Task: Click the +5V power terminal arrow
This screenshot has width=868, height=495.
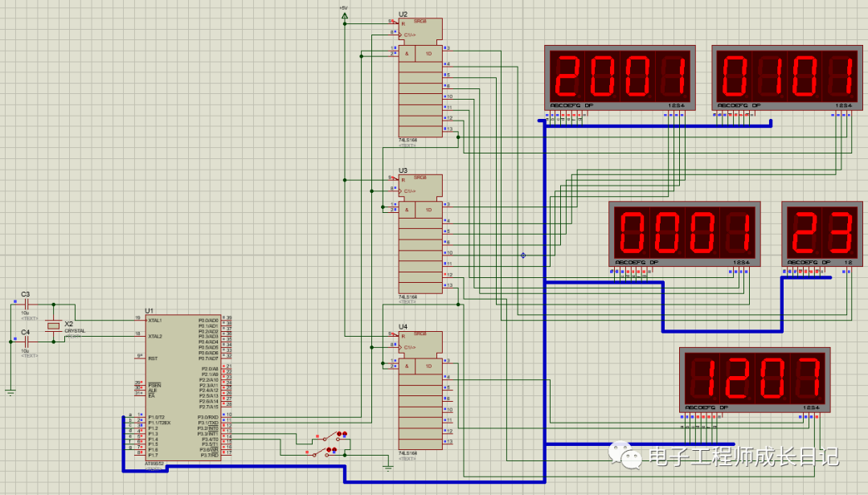Action: [x=344, y=16]
